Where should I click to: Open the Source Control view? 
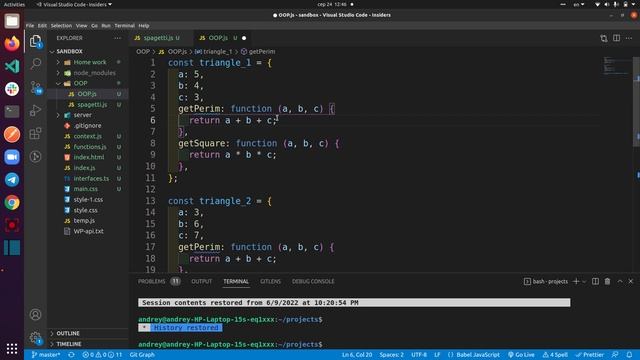tap(36, 87)
